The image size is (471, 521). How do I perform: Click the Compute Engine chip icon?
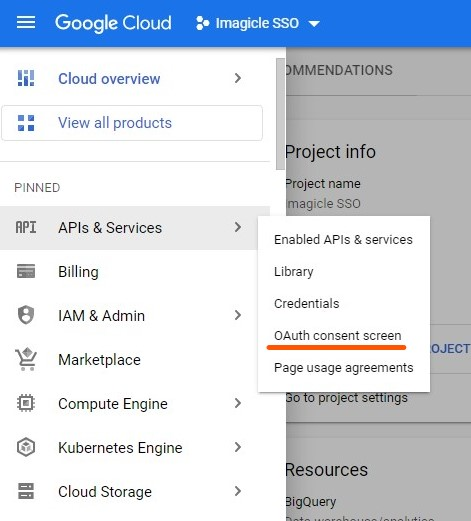tap(26, 403)
